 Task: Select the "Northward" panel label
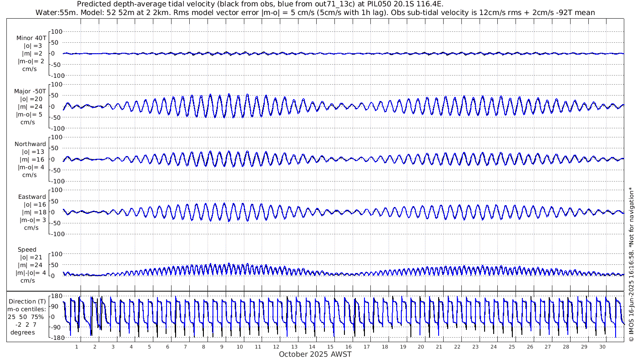point(30,144)
